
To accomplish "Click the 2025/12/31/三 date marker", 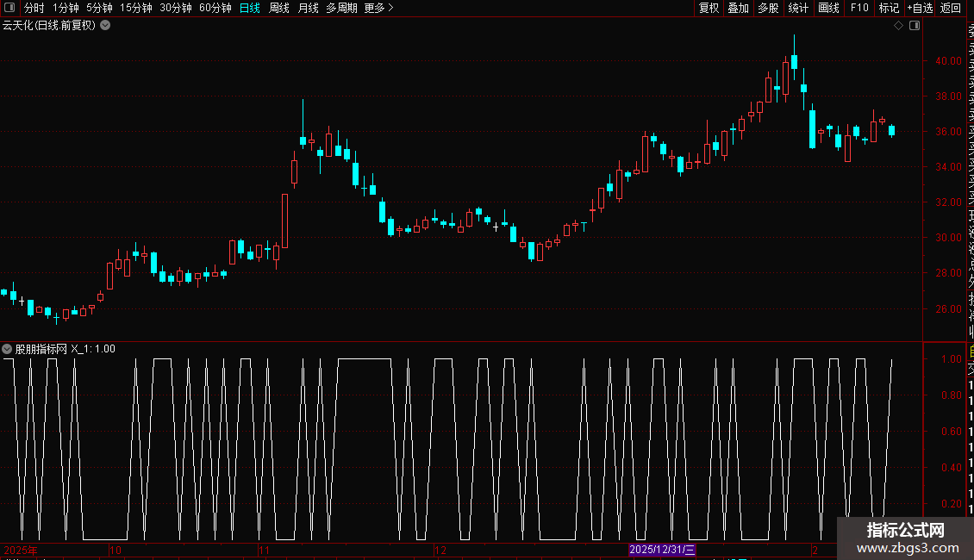I will coord(662,550).
